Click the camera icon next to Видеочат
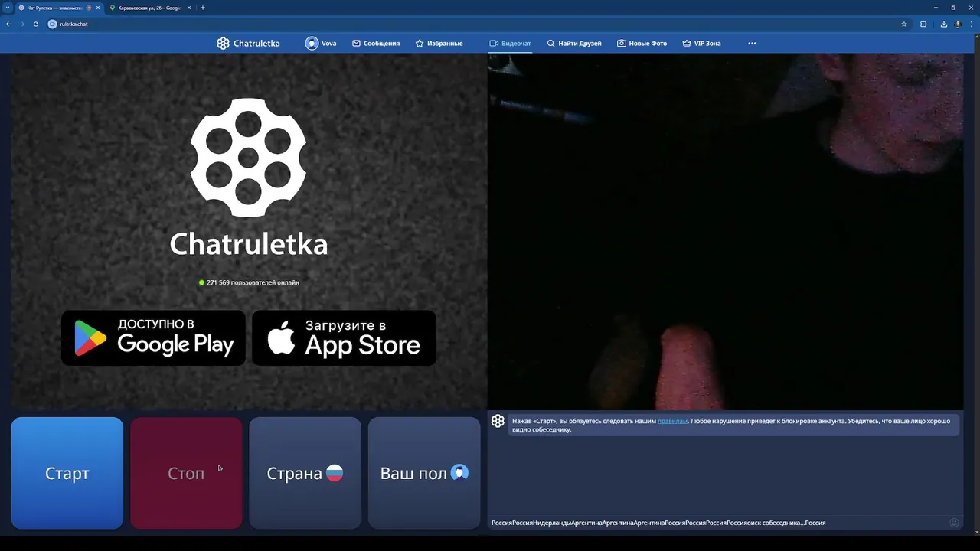Viewport: 980px width, 551px height. [x=494, y=44]
